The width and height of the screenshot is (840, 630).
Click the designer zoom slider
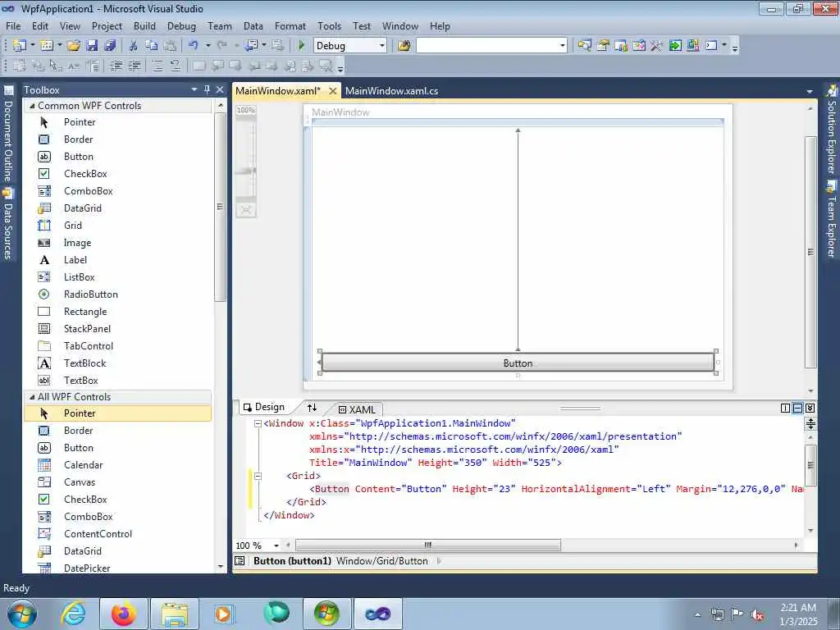[x=246, y=171]
